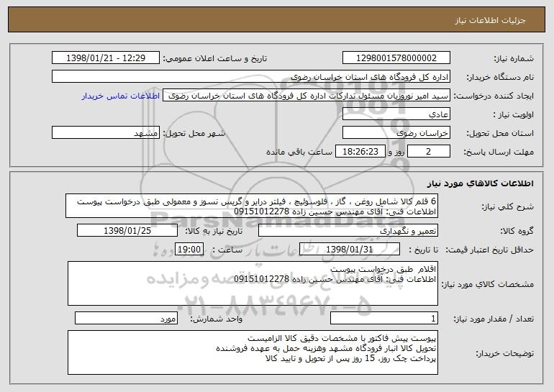Click the label تاریخ نیاز به کالا
The image size is (554, 392).
tap(214, 232)
